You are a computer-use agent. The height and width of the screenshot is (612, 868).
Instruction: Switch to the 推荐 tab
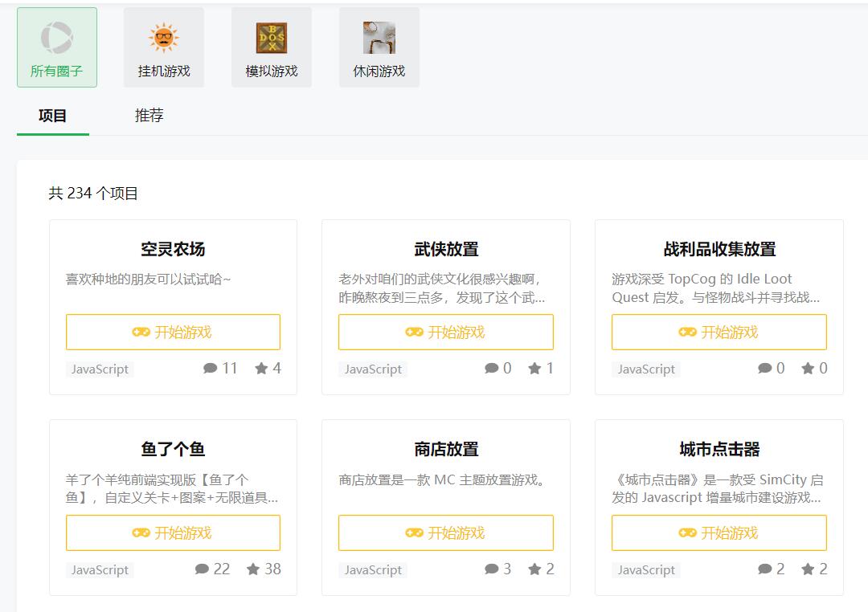pos(149,116)
